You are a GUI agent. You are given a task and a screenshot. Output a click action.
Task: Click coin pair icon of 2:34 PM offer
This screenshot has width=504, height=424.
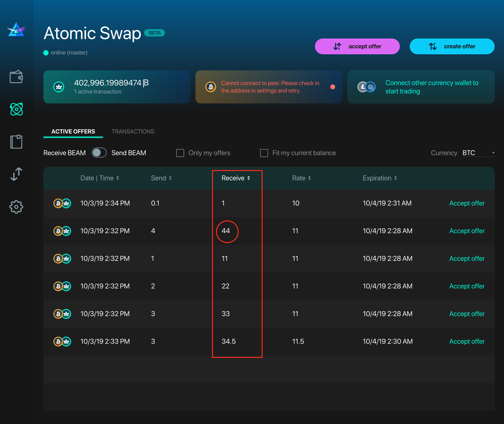click(62, 203)
